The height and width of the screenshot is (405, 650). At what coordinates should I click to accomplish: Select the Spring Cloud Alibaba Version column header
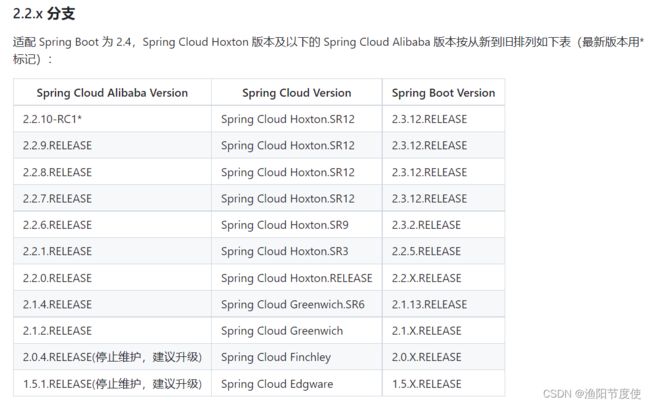tap(112, 92)
